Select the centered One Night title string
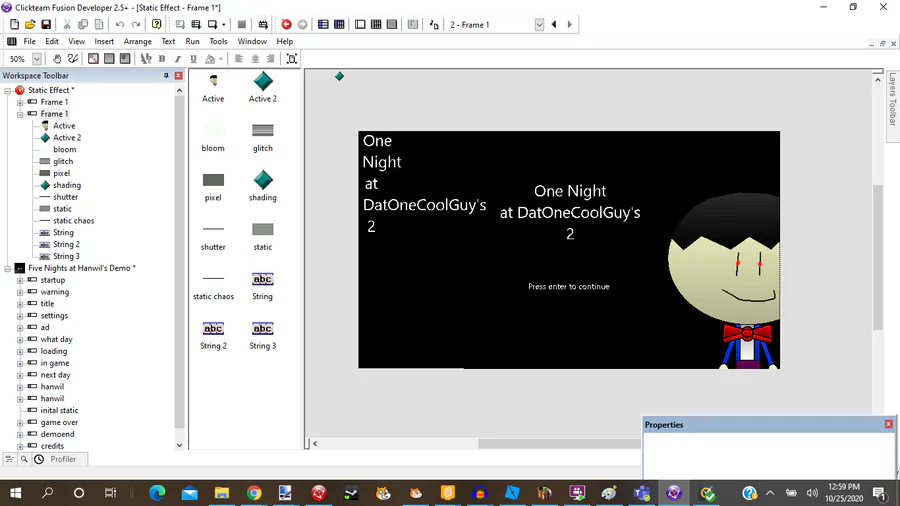Screen dimensions: 900x506 [570, 212]
